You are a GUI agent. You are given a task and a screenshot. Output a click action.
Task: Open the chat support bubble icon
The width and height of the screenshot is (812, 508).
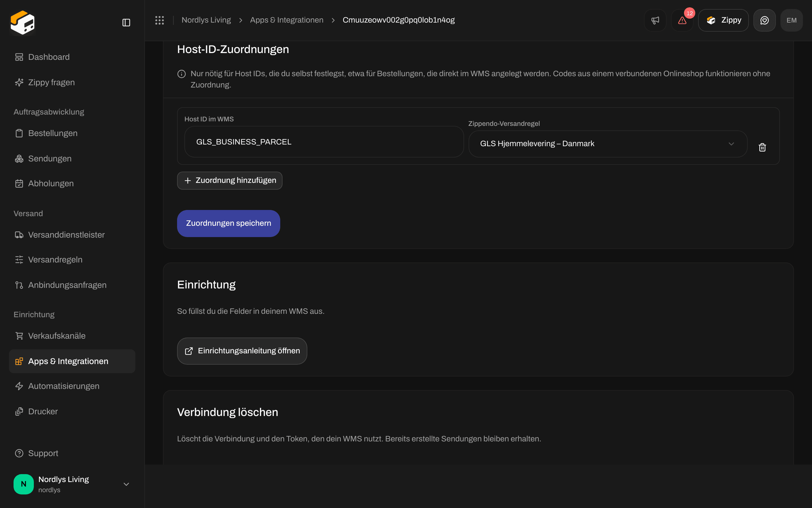[764, 20]
